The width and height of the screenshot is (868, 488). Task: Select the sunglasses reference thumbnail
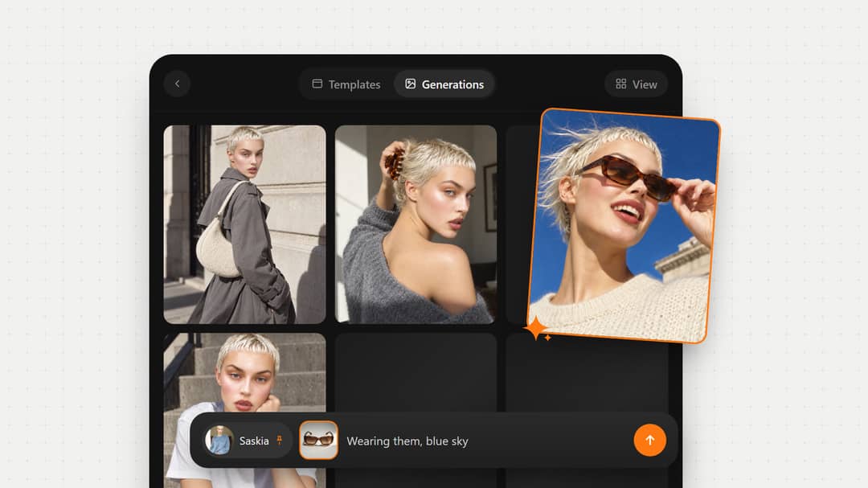(318, 441)
